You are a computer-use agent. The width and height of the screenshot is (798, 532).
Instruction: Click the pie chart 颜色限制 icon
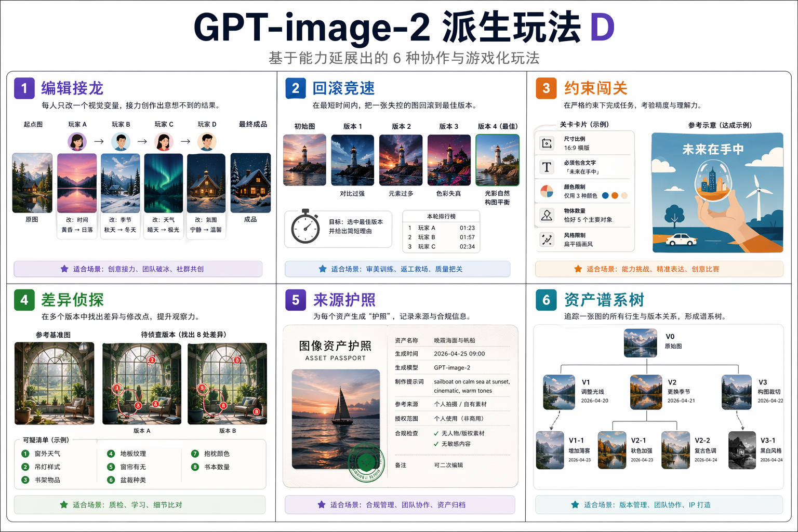click(x=547, y=191)
